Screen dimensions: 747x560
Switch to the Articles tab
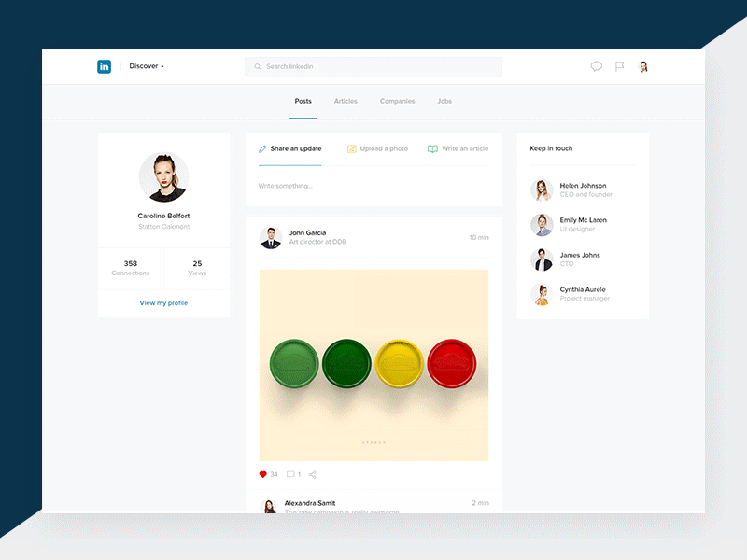click(345, 101)
